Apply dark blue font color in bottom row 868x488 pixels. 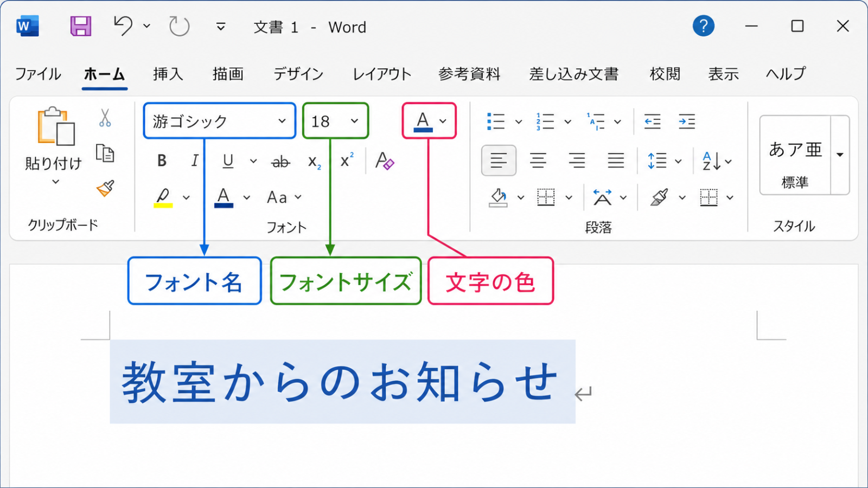pos(224,197)
